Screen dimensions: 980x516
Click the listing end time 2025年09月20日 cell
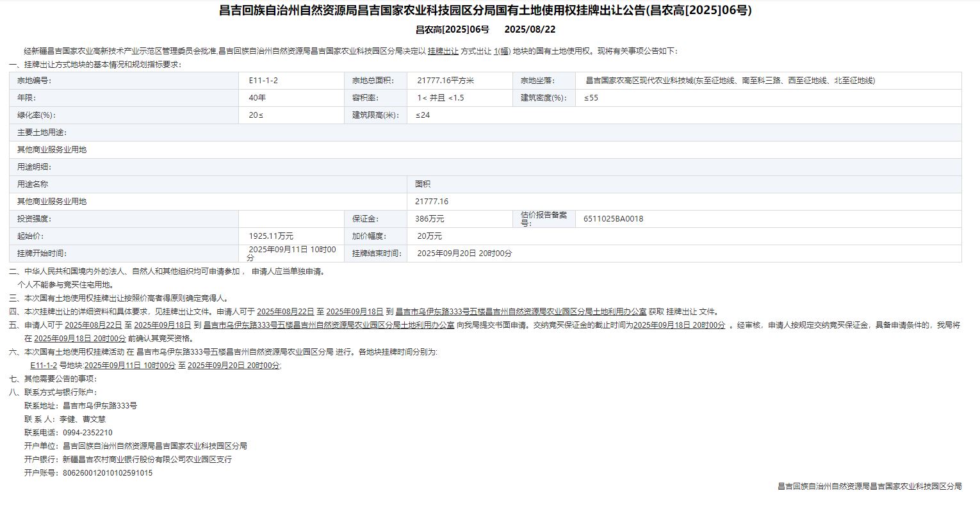(464, 254)
